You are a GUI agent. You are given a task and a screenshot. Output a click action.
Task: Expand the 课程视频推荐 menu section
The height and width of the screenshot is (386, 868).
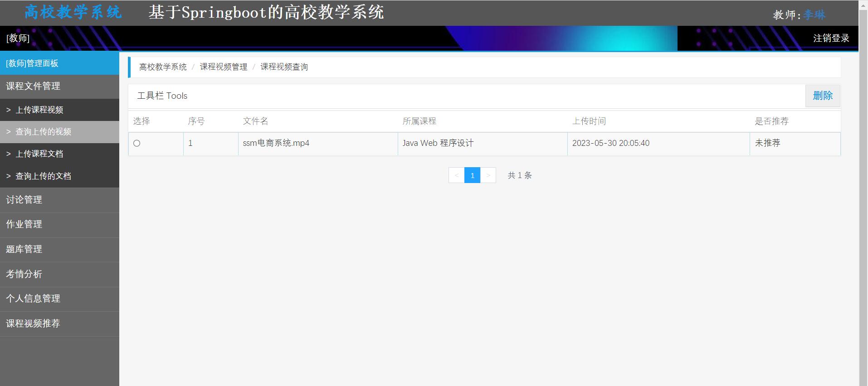pos(59,323)
